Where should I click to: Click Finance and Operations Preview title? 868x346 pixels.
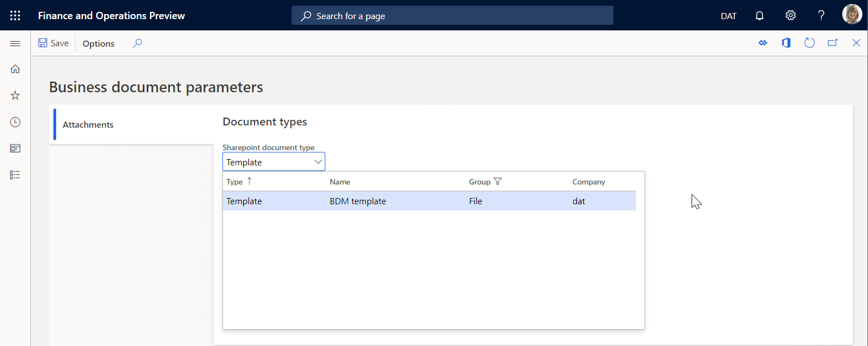coord(111,16)
